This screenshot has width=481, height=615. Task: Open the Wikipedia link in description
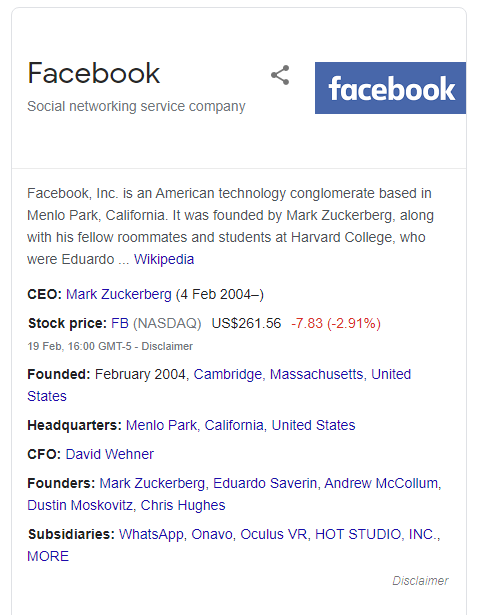(x=164, y=259)
